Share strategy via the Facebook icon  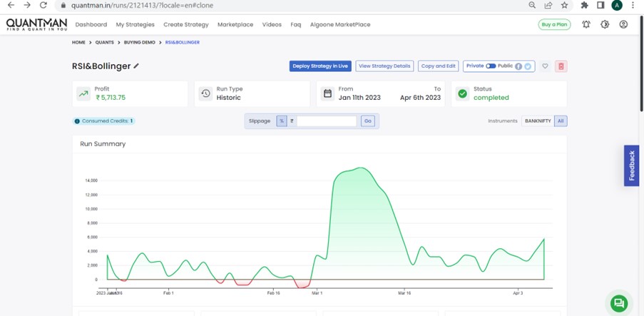click(x=518, y=66)
